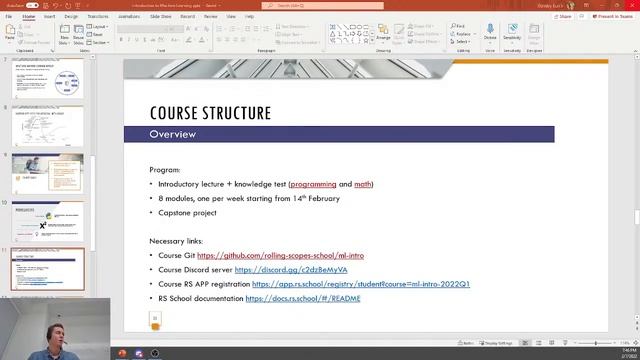Open Discord server link
Screen dimensions: 640x360
click(x=291, y=270)
